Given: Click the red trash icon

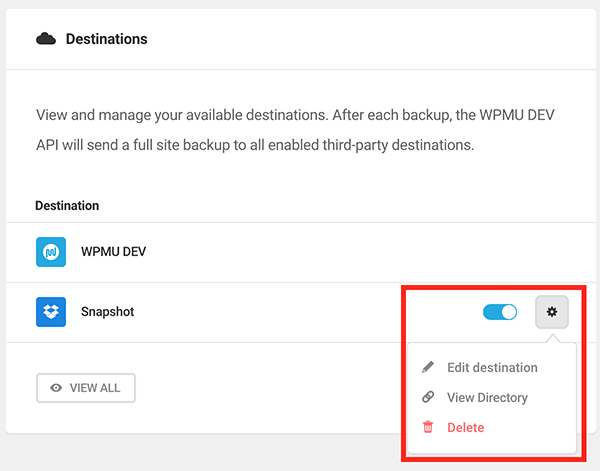Looking at the screenshot, I should (x=428, y=427).
